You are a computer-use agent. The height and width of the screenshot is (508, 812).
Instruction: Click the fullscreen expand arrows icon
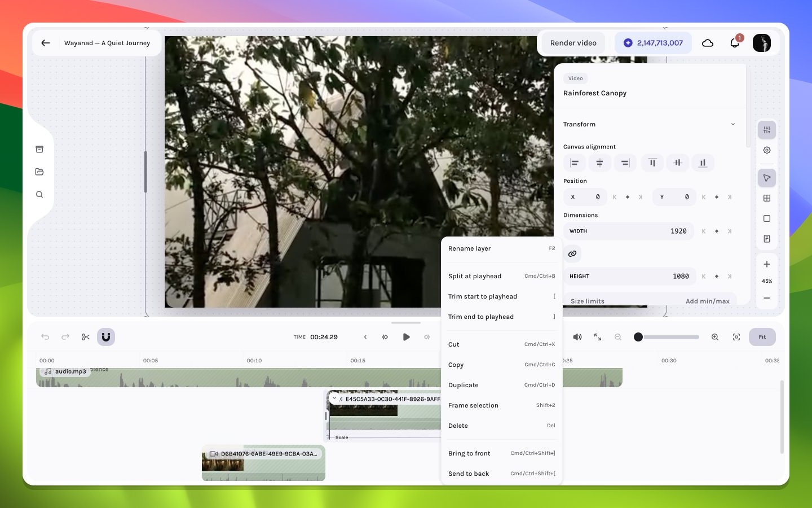click(598, 337)
